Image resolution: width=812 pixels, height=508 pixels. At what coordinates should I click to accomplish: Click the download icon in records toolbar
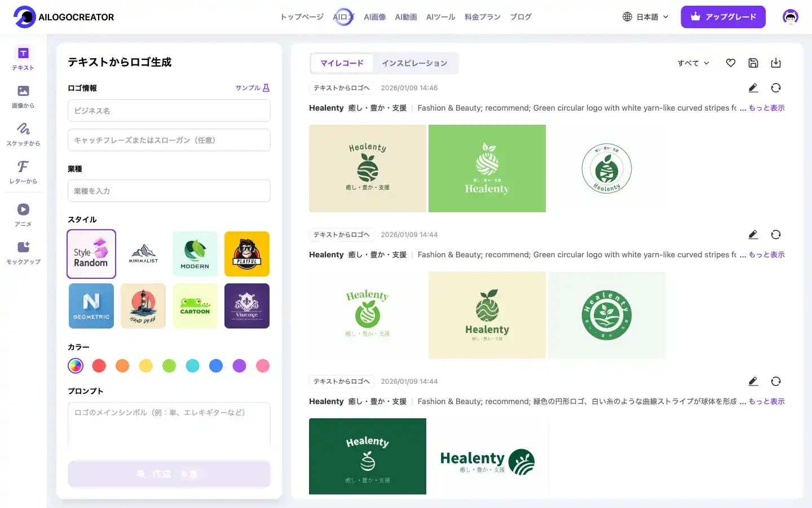click(x=775, y=63)
